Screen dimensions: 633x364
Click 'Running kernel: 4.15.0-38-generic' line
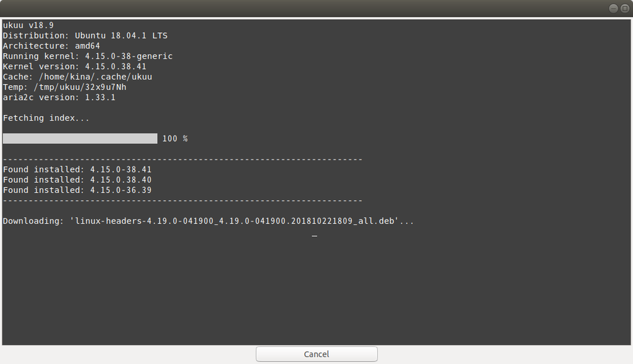(x=88, y=56)
